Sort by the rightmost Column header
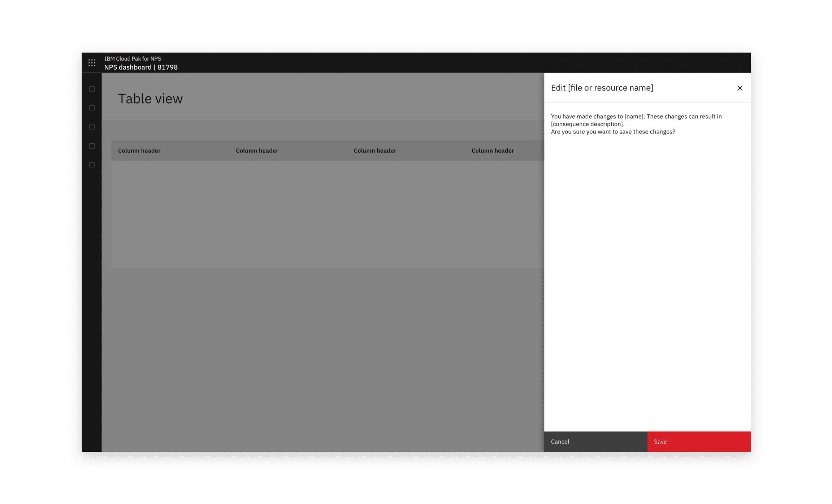The height and width of the screenshot is (504, 832). 493,150
